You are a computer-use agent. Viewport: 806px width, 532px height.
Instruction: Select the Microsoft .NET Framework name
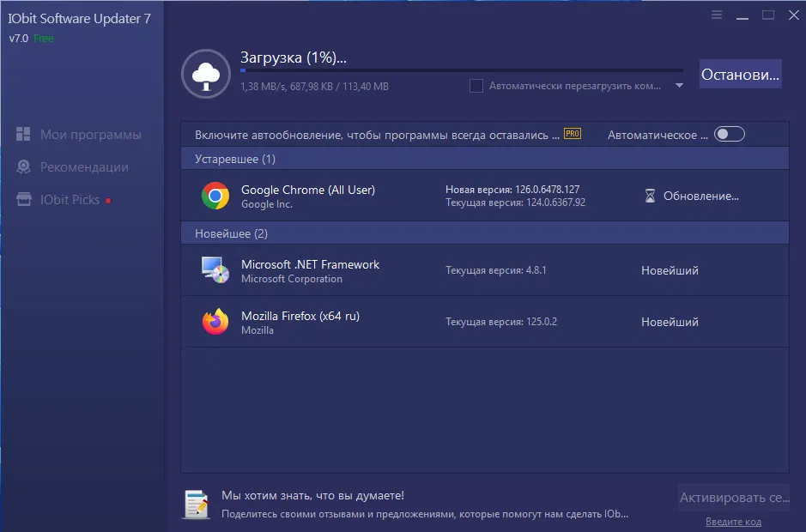(311, 264)
